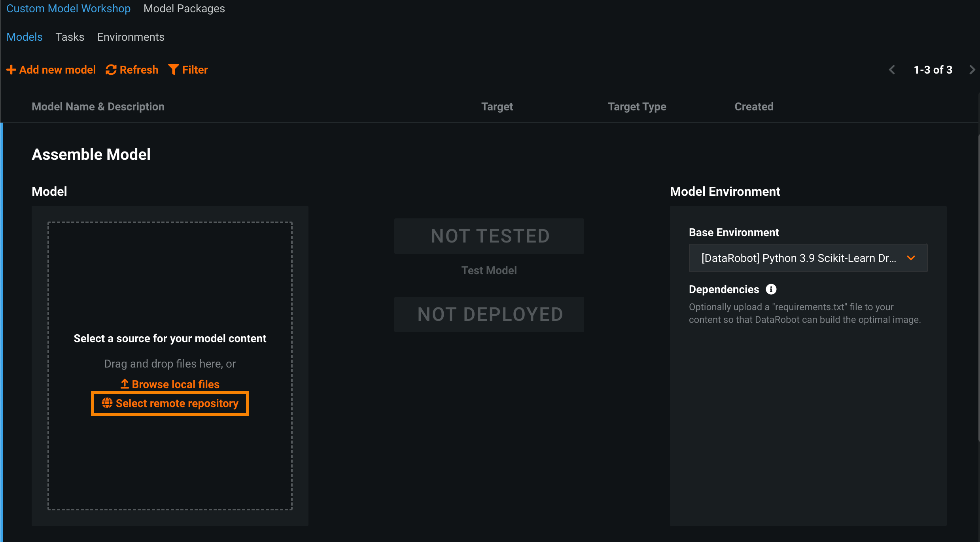Image resolution: width=980 pixels, height=542 pixels.
Task: Open the Custom Model Workshop tab
Action: [x=68, y=9]
